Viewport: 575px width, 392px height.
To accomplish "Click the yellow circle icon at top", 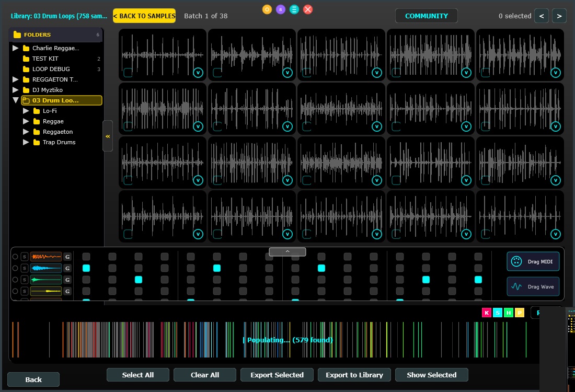I will (267, 9).
